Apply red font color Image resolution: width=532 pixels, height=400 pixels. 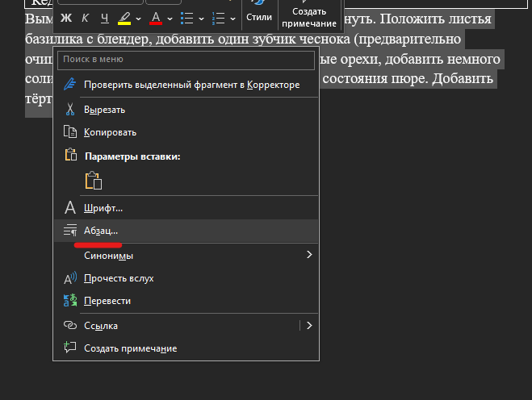pyautogui.click(x=156, y=19)
